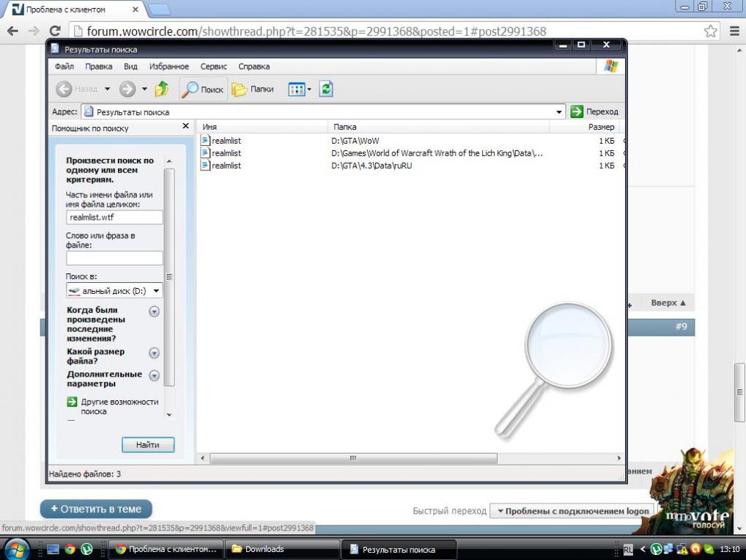Image resolution: width=746 pixels, height=560 pixels.
Task: Toggle the Поиск search toolbar button
Action: click(203, 89)
